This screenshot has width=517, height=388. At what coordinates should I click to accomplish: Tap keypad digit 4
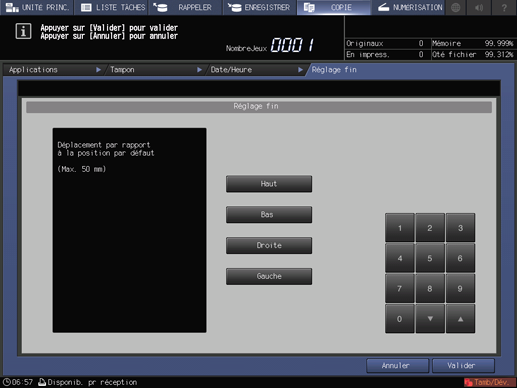click(x=400, y=258)
